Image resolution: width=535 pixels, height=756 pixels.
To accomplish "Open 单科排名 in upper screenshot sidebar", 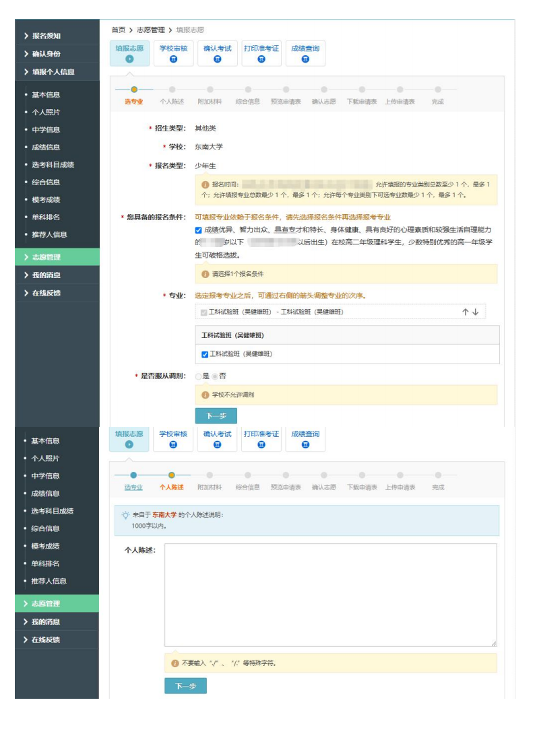I will [46, 217].
